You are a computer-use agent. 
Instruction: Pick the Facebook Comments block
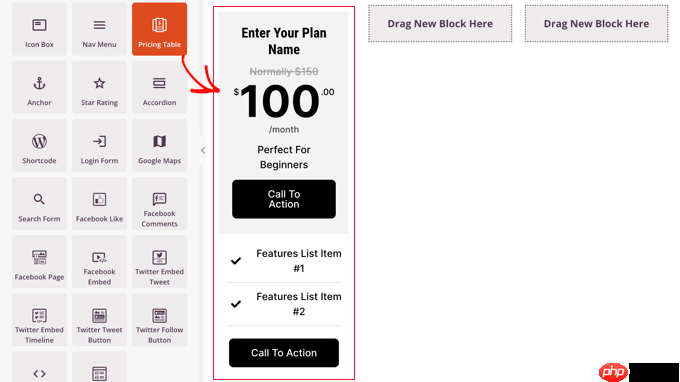pyautogui.click(x=160, y=203)
